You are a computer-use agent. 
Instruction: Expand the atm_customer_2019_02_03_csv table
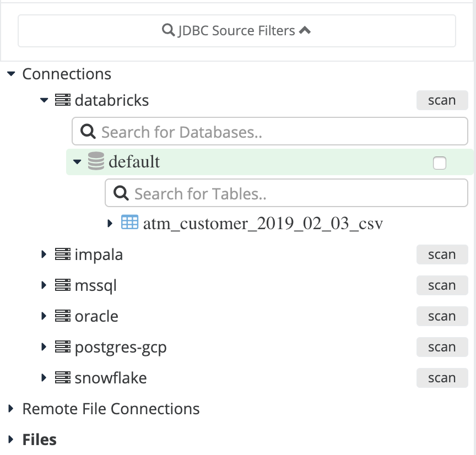[110, 224]
